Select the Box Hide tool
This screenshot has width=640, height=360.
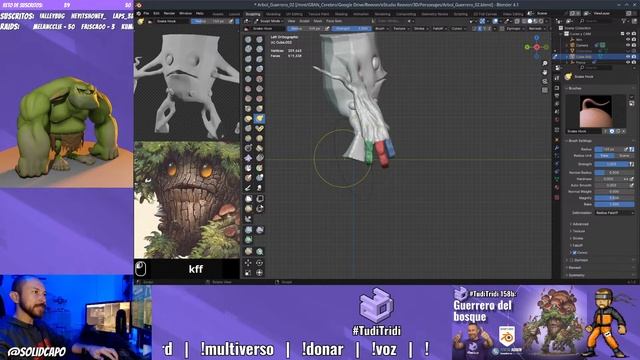[x=259, y=199]
